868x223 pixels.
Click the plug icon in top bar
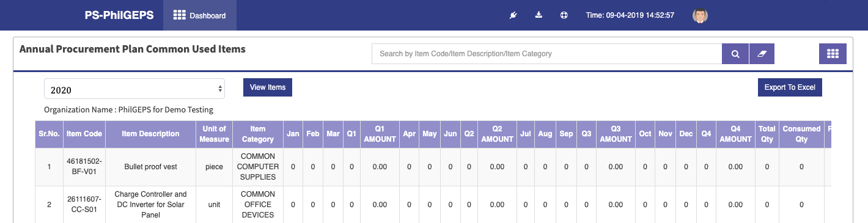[513, 15]
